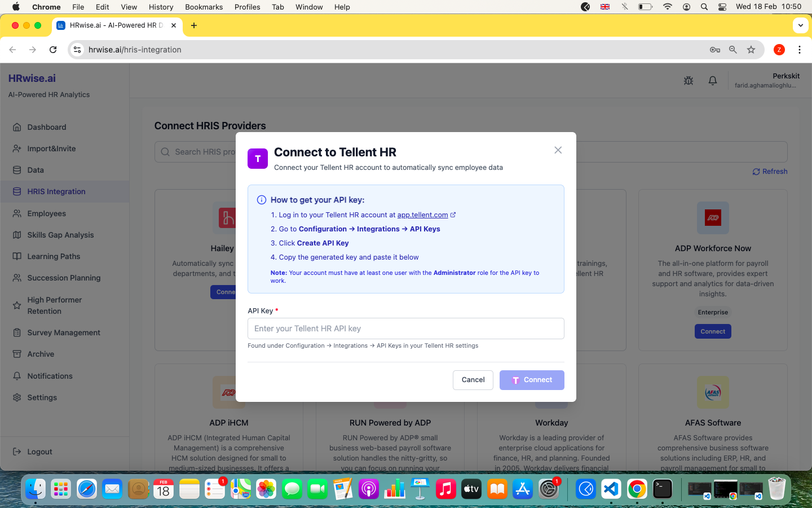Click the purple Tellent HR logo icon

coord(258,159)
